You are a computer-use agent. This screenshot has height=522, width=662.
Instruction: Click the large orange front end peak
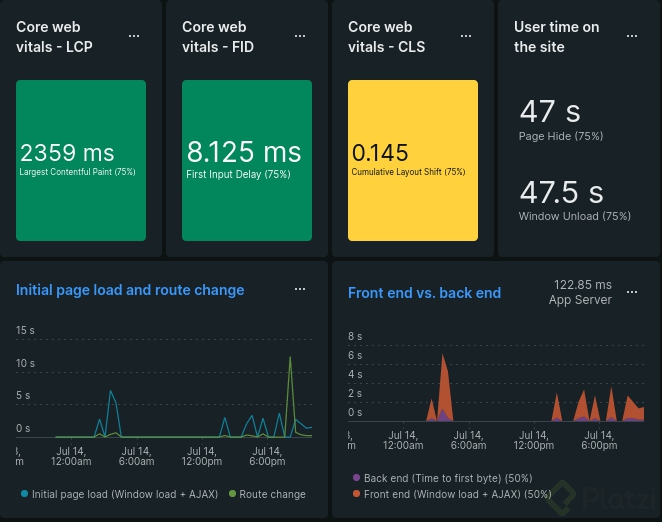(x=444, y=385)
